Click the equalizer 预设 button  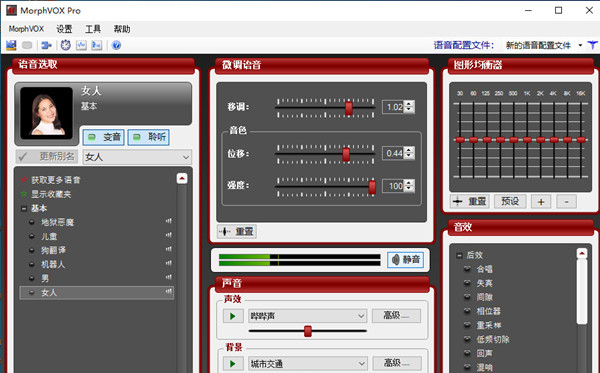coord(510,201)
